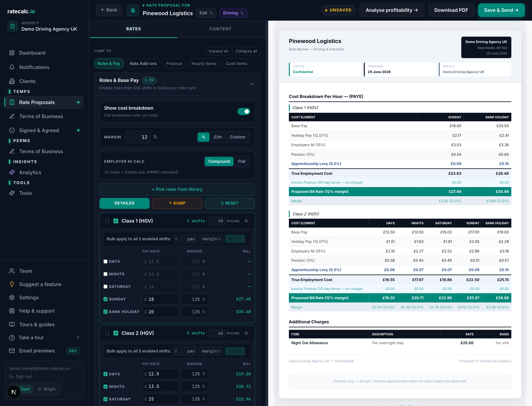Click the Settings gear icon
This screenshot has width=532, height=406.
point(12,297)
